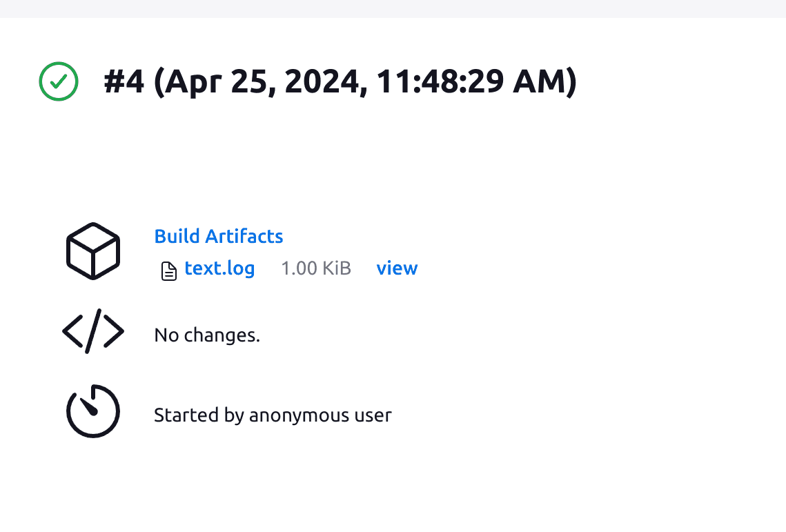Click Started by anonymous user text
This screenshot has width=786, height=532.
(x=273, y=415)
